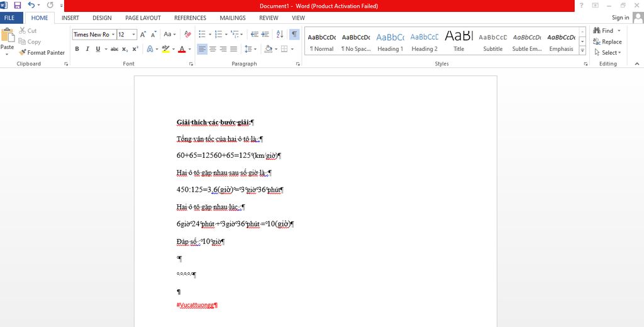Click the Shading paint bucket icon
The height and width of the screenshot is (327, 644).
click(268, 49)
